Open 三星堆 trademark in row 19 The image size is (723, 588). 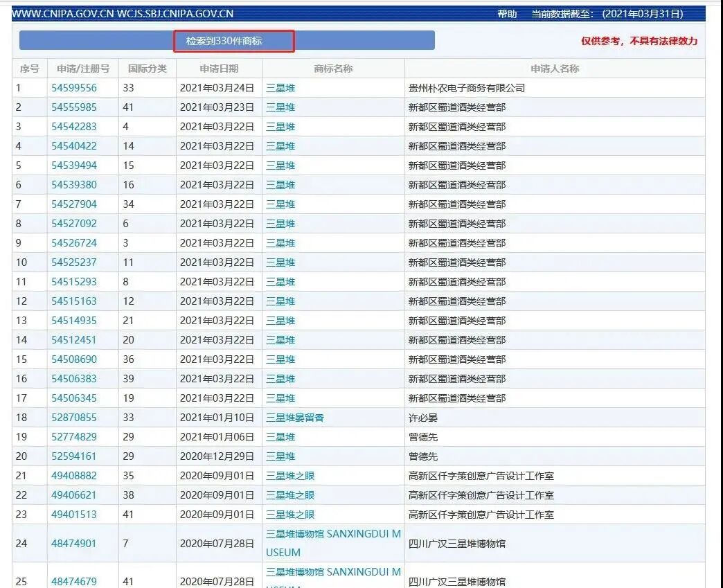(280, 436)
